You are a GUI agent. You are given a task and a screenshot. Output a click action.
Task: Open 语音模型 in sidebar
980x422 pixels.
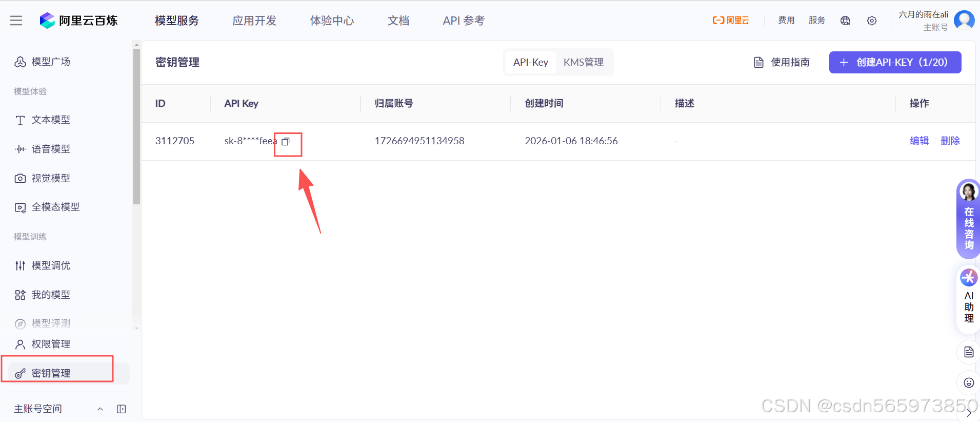pyautogui.click(x=43, y=149)
